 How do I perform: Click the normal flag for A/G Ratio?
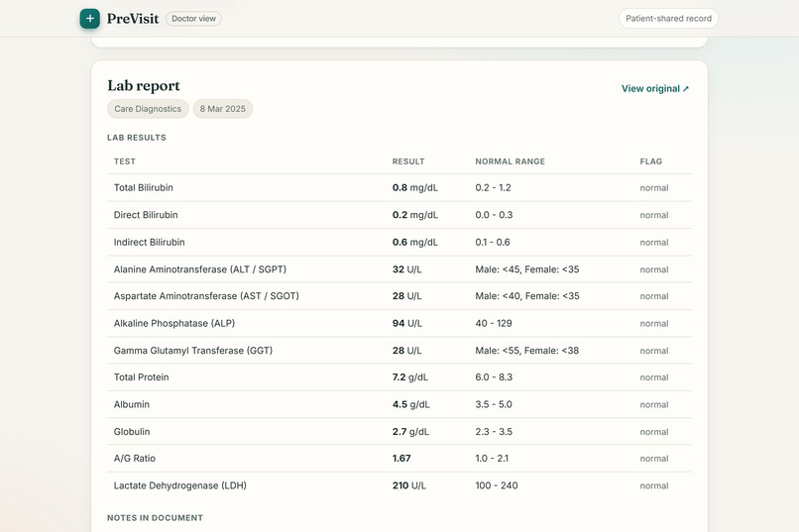click(654, 459)
